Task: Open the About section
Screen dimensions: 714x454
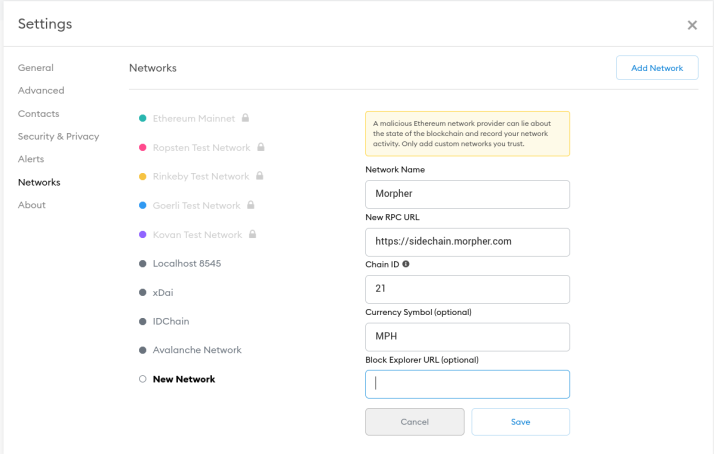Action: click(31, 205)
